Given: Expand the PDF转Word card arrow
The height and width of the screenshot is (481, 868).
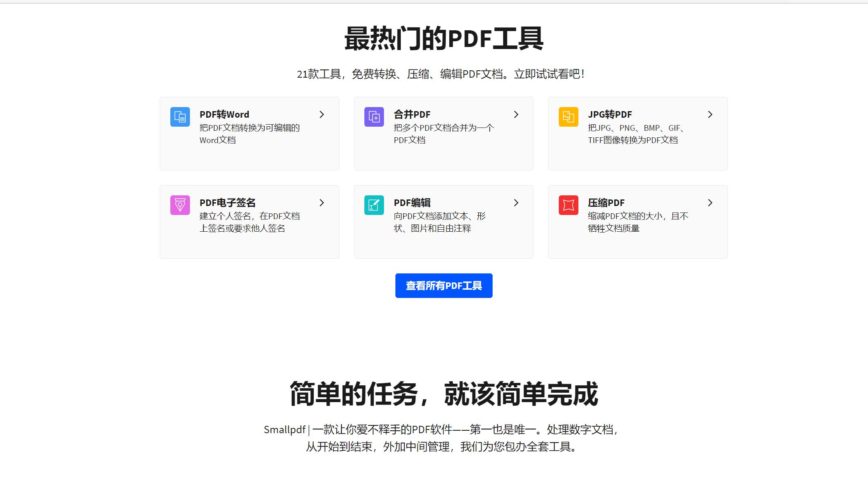Looking at the screenshot, I should pyautogui.click(x=321, y=115).
